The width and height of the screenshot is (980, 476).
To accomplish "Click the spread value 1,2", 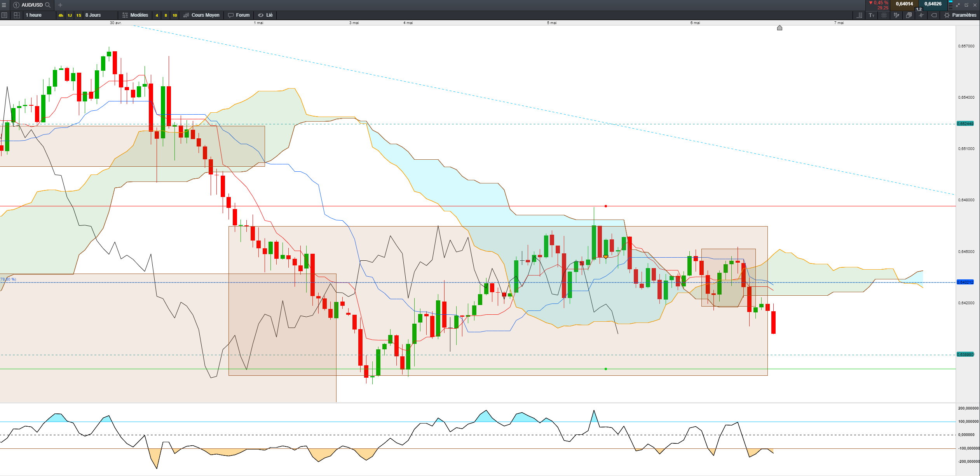I will pyautogui.click(x=919, y=9).
